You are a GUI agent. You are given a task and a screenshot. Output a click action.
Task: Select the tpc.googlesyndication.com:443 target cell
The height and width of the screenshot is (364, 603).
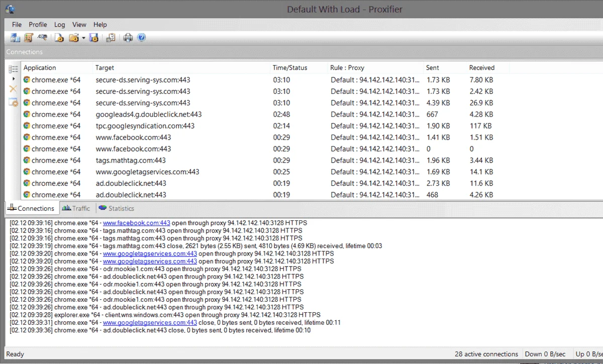point(145,126)
